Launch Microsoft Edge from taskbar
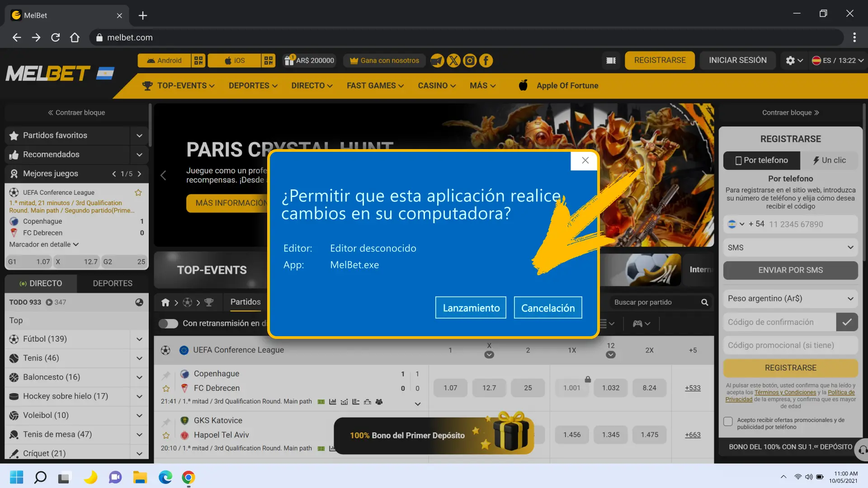 click(165, 477)
